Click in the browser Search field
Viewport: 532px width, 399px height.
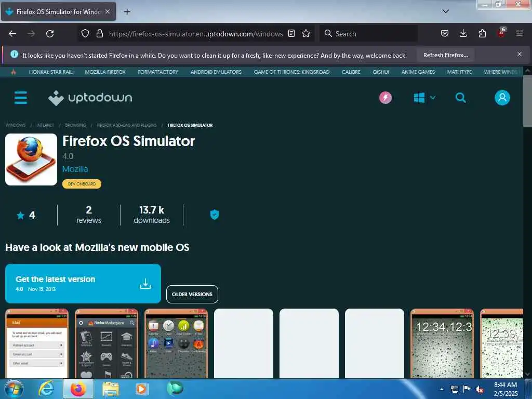point(369,34)
